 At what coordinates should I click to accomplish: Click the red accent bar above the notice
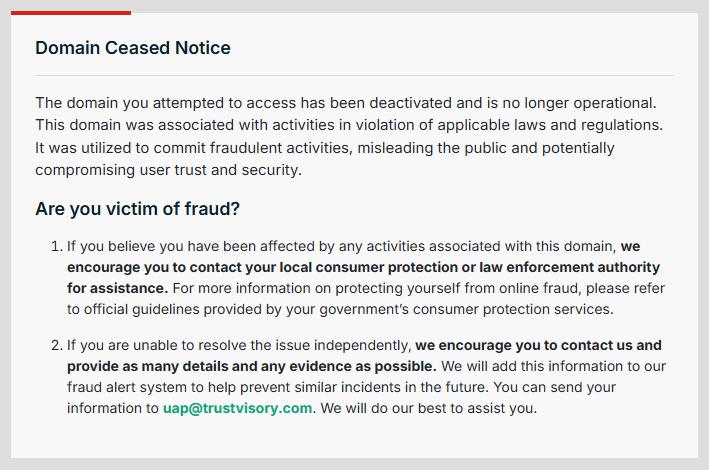[71, 13]
